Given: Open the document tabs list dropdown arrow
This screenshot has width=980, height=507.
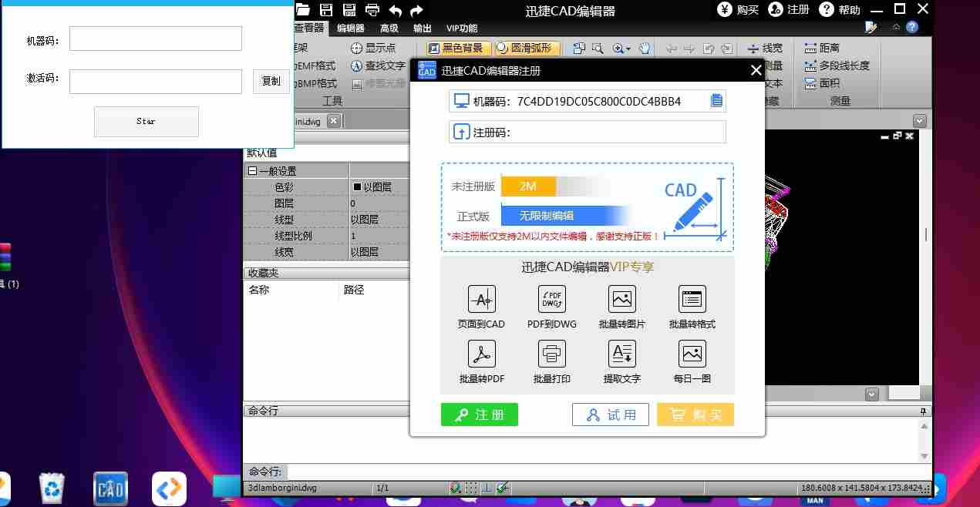Looking at the screenshot, I should tap(919, 121).
